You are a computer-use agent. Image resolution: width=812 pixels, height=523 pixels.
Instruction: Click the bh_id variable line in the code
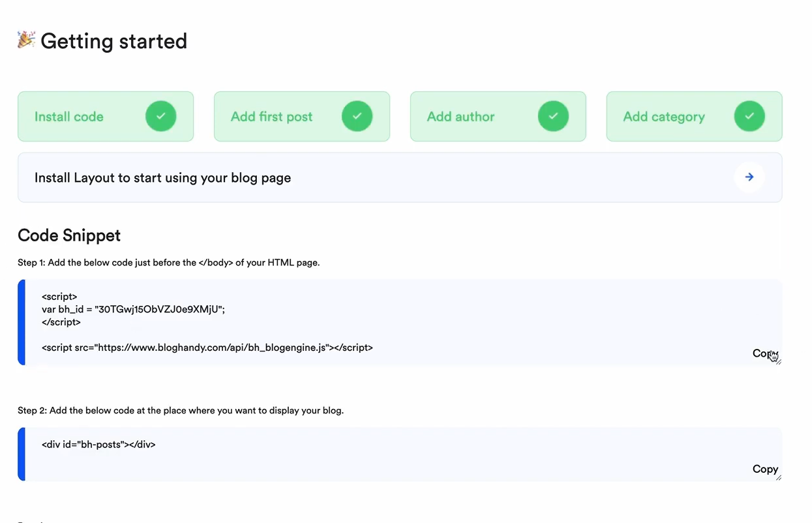133,309
